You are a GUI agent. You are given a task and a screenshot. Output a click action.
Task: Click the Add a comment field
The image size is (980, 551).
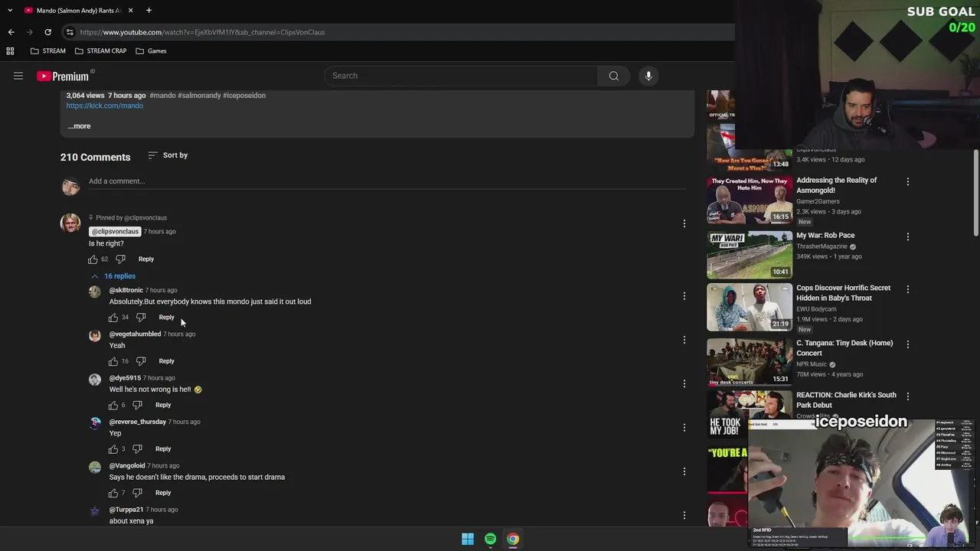387,181
